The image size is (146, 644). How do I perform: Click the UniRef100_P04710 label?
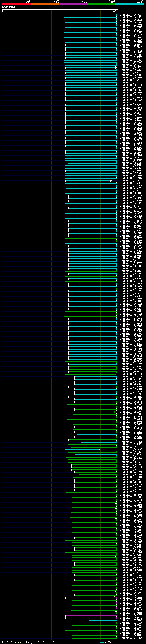(x=131, y=372)
